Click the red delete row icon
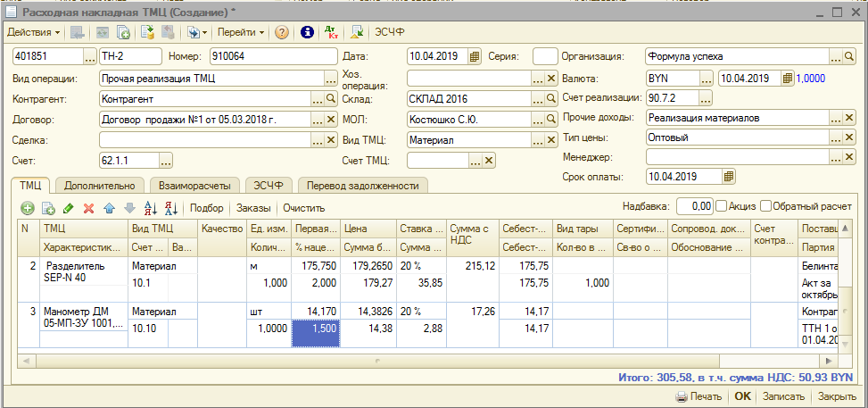The width and height of the screenshot is (868, 408). 88,208
